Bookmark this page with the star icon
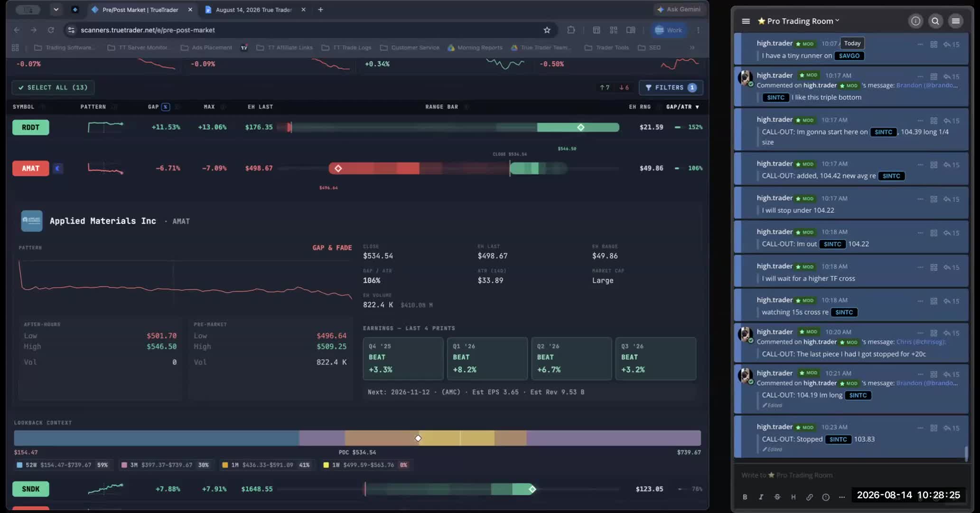The image size is (980, 513). click(x=547, y=30)
